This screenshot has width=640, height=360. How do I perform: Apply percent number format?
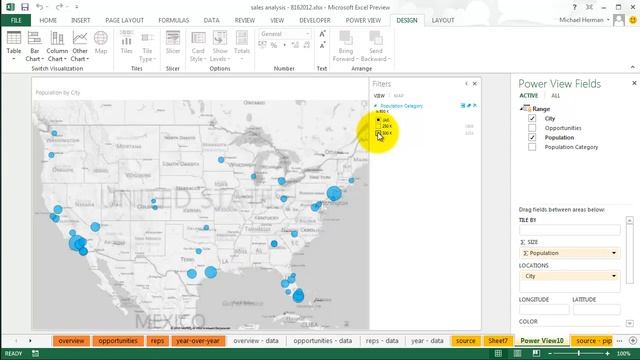coord(274,45)
